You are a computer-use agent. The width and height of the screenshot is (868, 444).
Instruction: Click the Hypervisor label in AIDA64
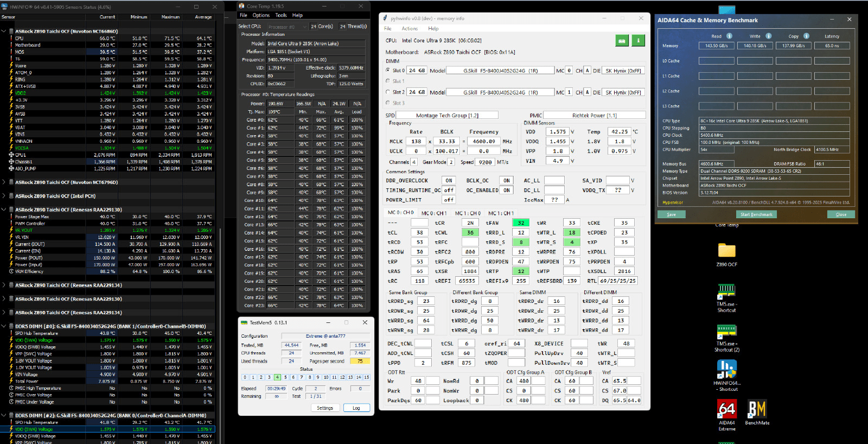click(x=673, y=202)
